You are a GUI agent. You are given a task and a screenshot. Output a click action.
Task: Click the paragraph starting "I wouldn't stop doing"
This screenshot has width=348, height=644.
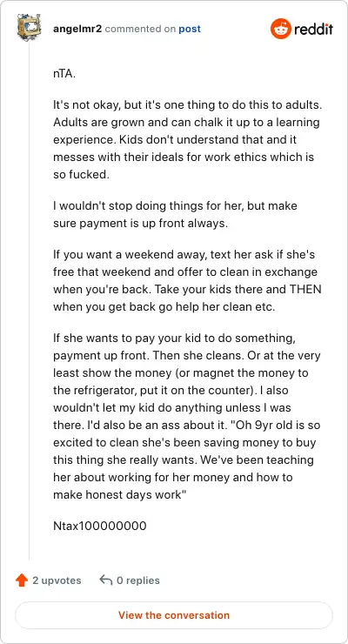click(175, 214)
